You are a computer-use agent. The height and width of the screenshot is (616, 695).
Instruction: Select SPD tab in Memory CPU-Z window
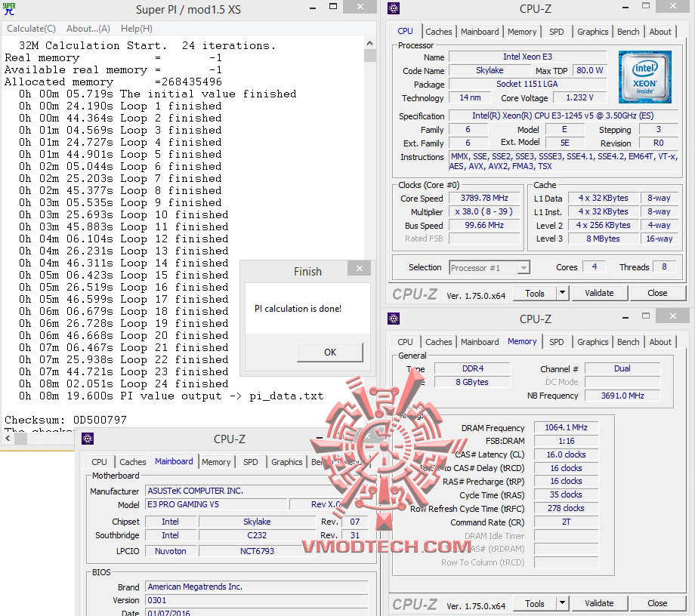click(x=556, y=342)
